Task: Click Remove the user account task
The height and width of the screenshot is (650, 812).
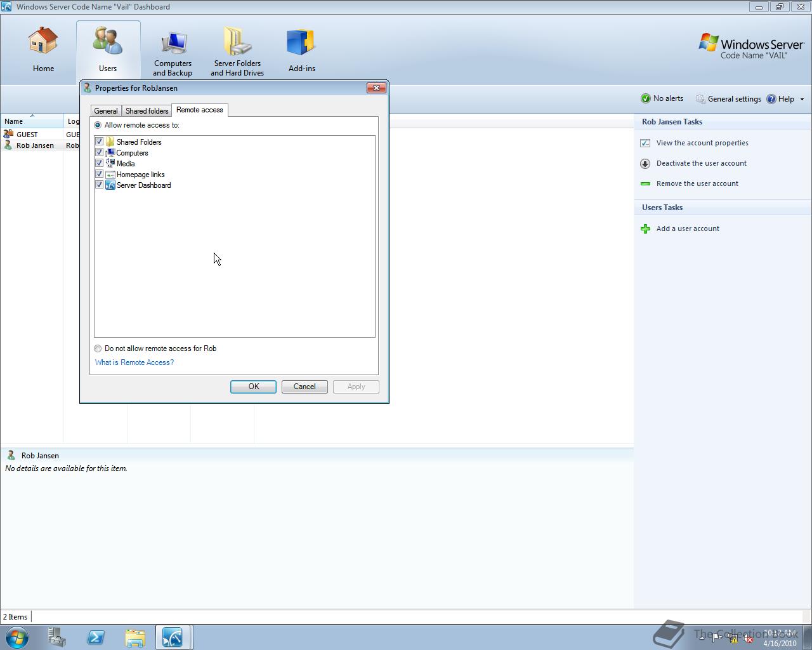Action: (697, 183)
